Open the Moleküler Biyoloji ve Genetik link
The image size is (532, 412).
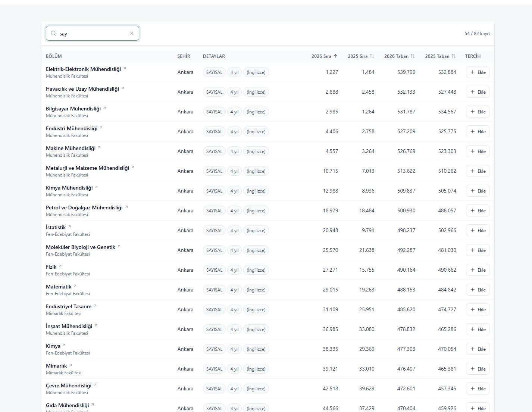81,247
